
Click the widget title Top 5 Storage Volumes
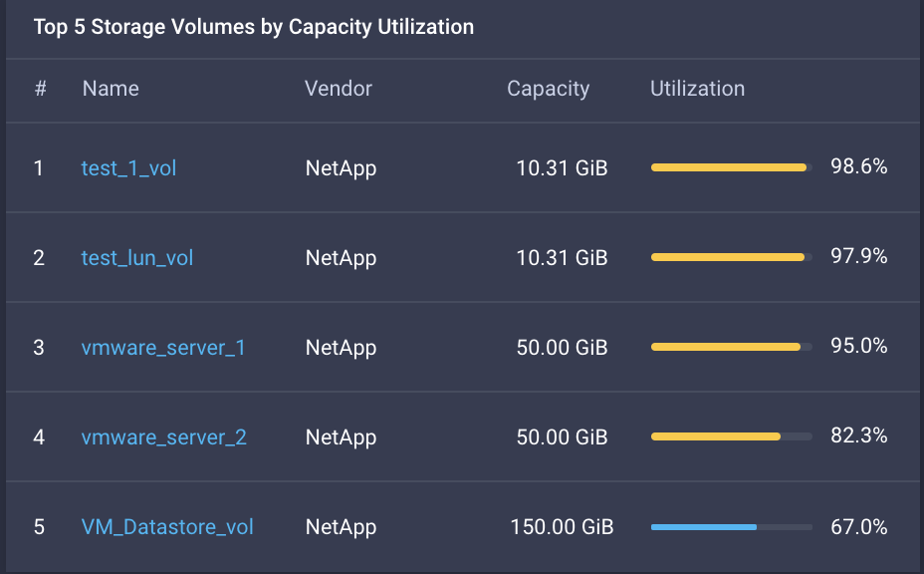tap(254, 27)
